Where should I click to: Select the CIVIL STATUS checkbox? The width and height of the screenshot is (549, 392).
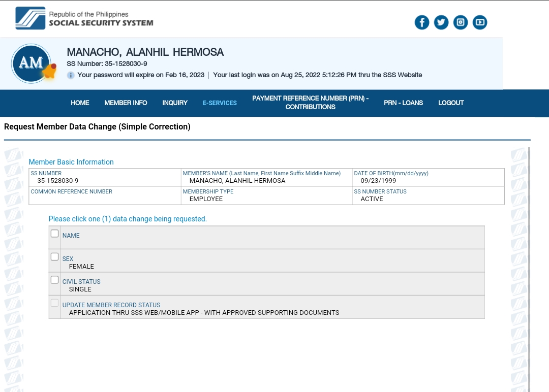(x=55, y=279)
